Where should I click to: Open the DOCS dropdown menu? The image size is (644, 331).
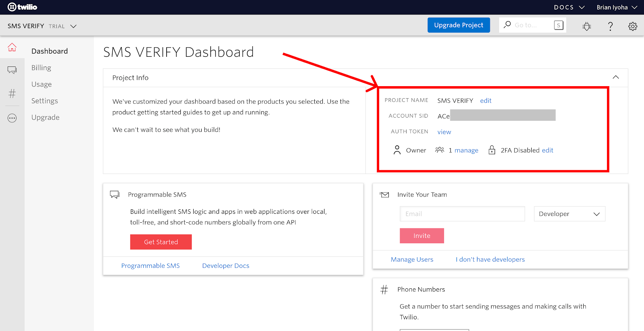[569, 7]
